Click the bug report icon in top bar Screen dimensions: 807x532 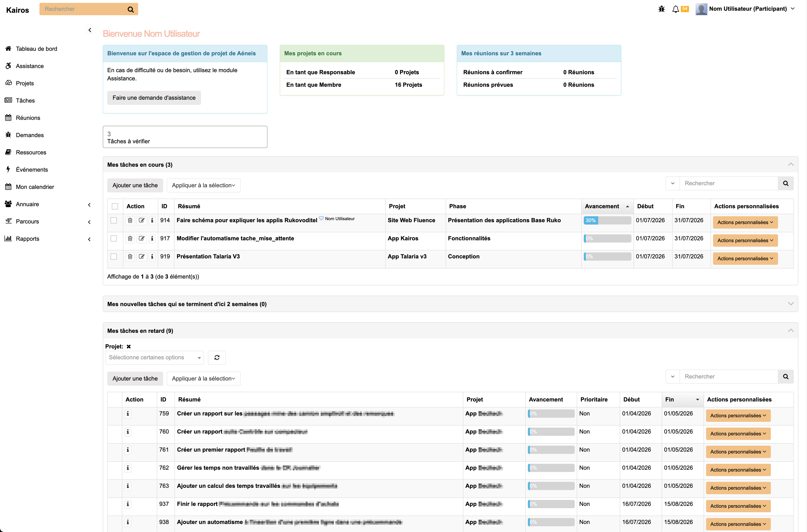coord(661,9)
